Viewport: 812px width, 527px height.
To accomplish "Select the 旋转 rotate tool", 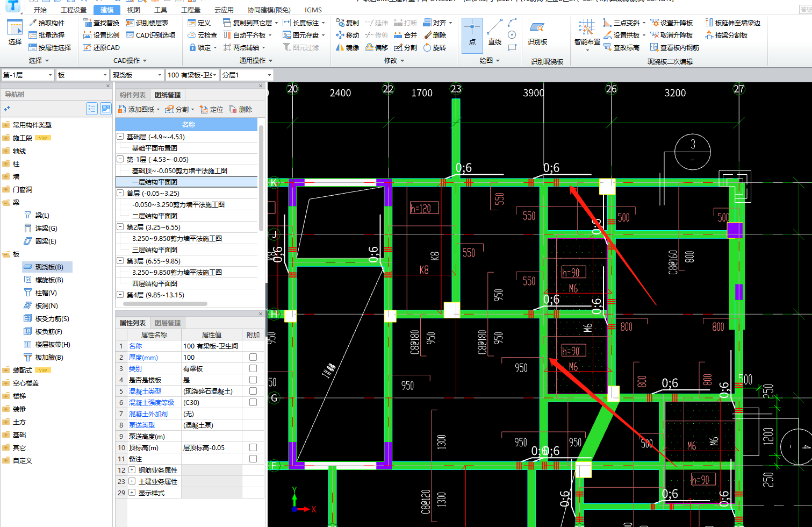I will pyautogui.click(x=435, y=47).
